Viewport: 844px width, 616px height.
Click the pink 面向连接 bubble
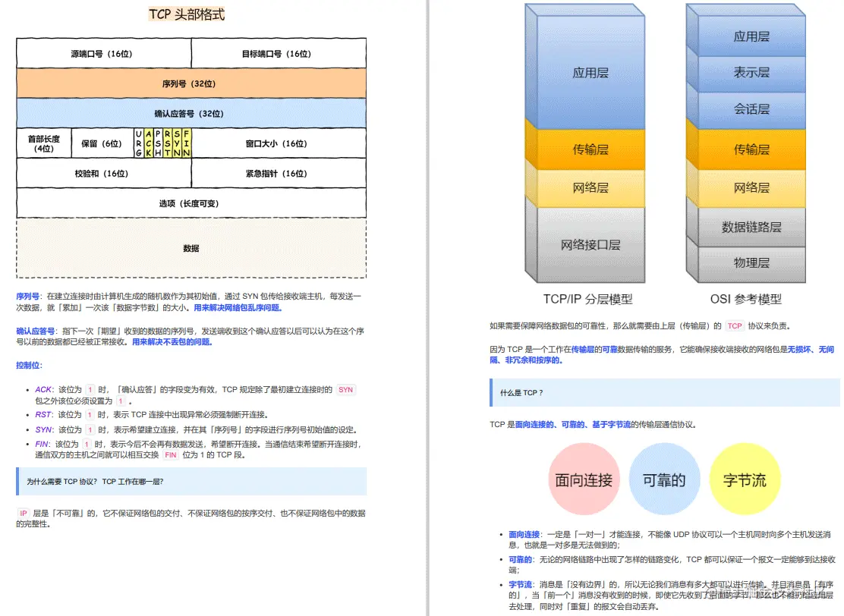584,479
